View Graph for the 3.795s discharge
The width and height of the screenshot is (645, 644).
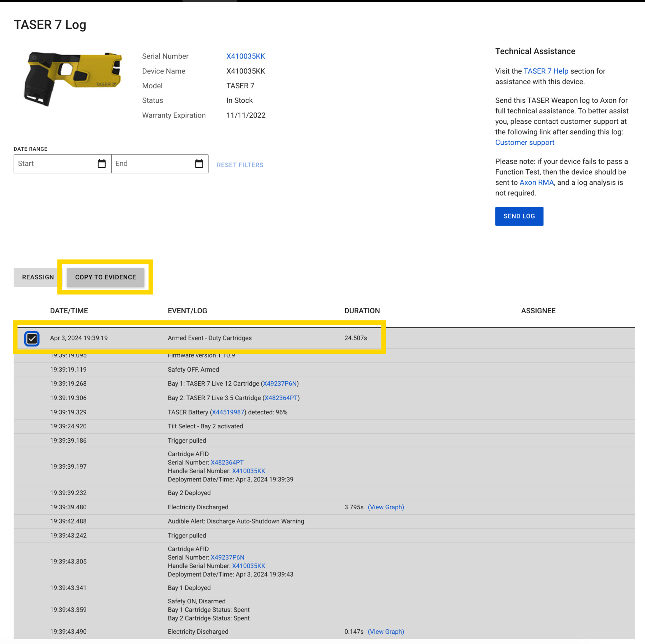click(x=386, y=507)
